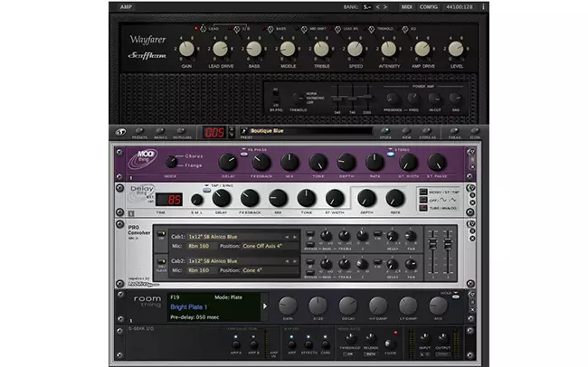This screenshot has width=588, height=367.
Task: Toggle the LEAD channel switch
Action: 203,29
